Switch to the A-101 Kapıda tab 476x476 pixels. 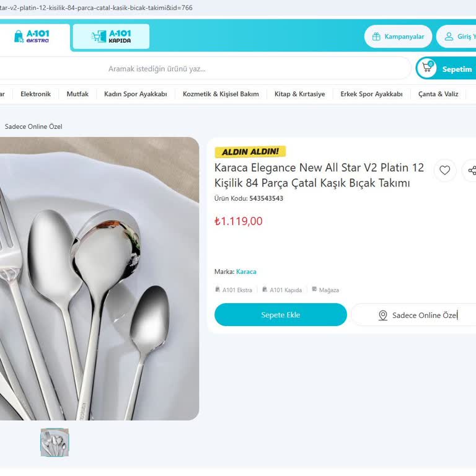[x=111, y=37]
